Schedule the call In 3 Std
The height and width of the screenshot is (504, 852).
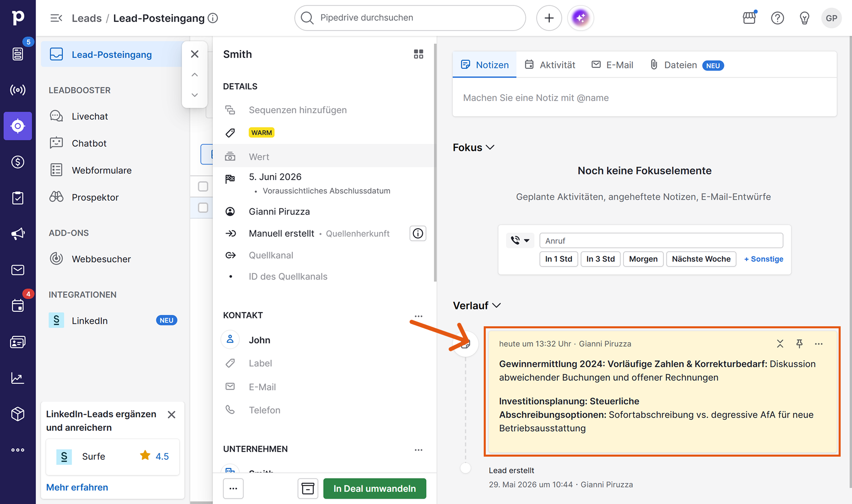pos(600,259)
